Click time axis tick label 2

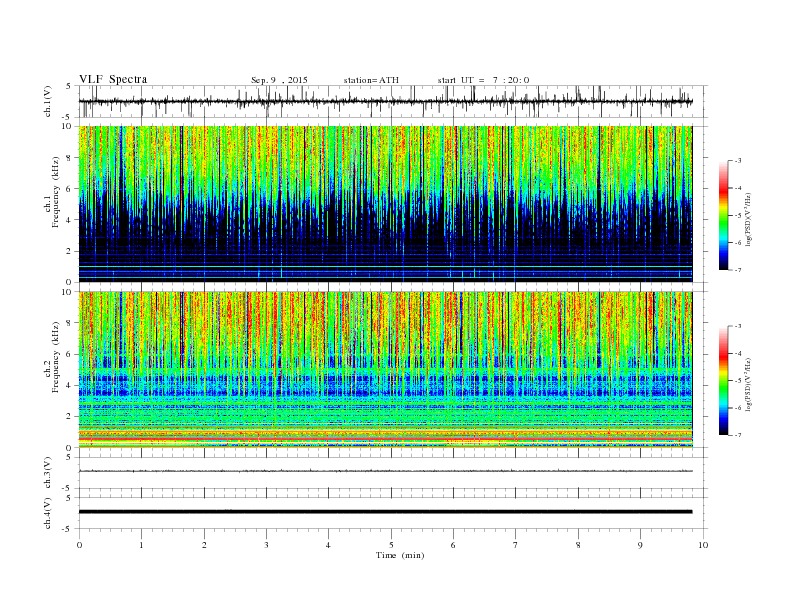tap(204, 545)
